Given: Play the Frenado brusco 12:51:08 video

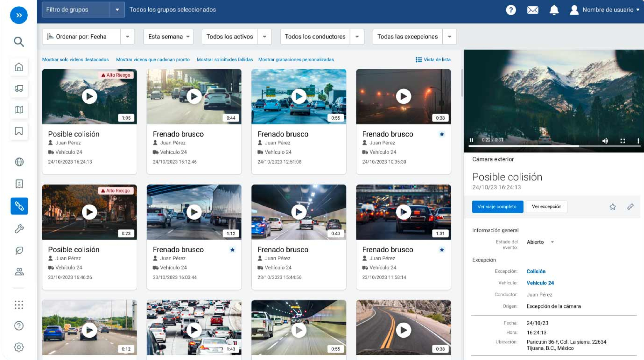Looking at the screenshot, I should pos(299,96).
